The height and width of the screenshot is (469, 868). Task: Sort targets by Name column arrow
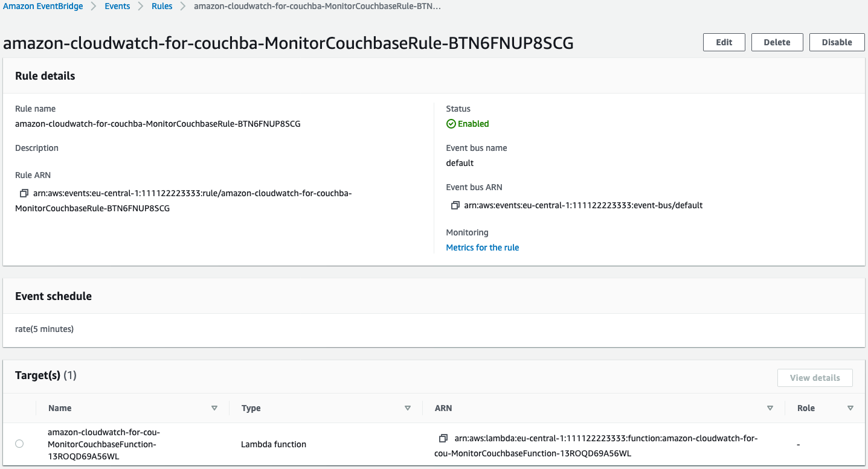tap(214, 408)
